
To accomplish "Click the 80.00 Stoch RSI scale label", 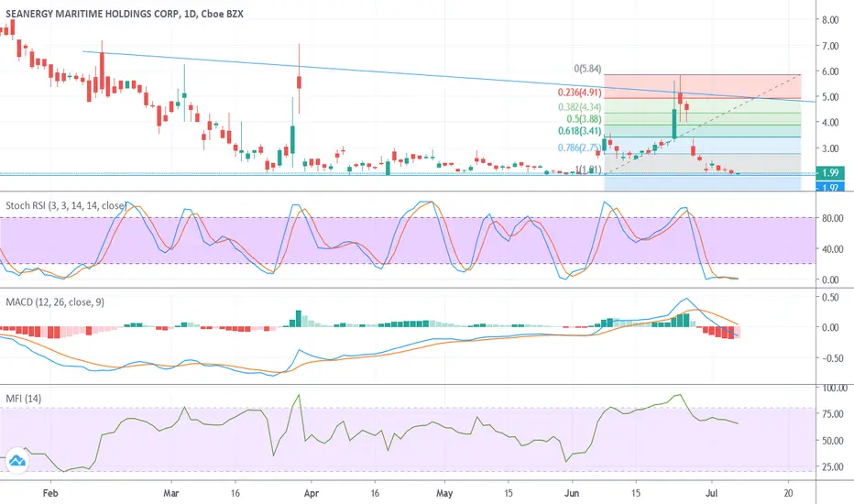I will (832, 218).
